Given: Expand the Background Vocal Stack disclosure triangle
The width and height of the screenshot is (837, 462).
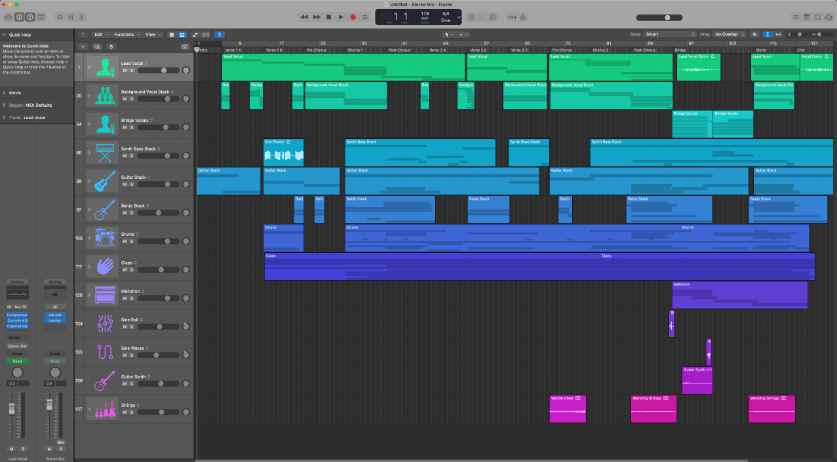Looking at the screenshot, I should pos(89,96).
